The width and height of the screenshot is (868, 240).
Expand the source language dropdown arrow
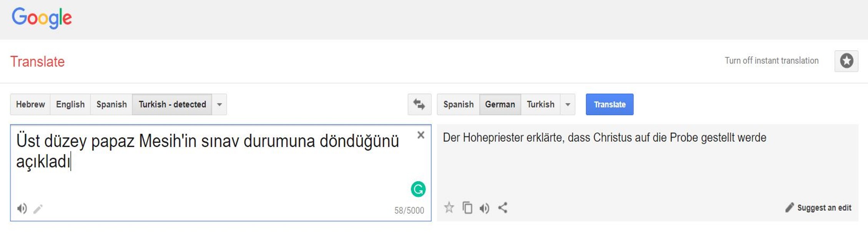tap(219, 104)
